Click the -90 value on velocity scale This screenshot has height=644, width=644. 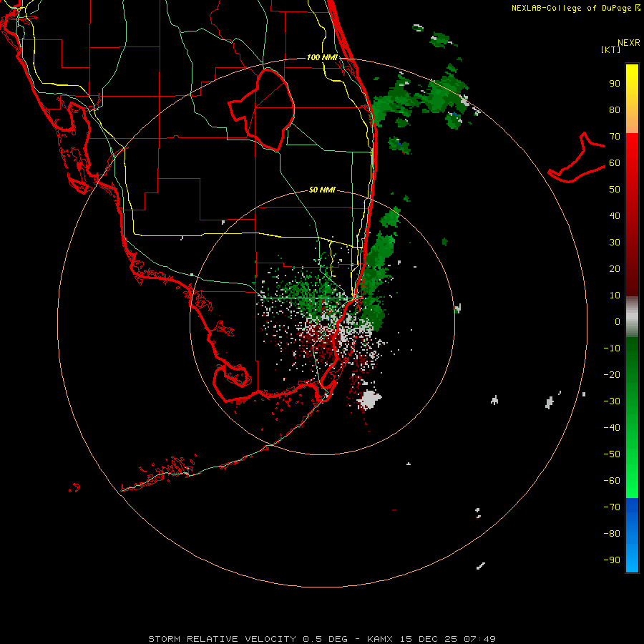(612, 560)
